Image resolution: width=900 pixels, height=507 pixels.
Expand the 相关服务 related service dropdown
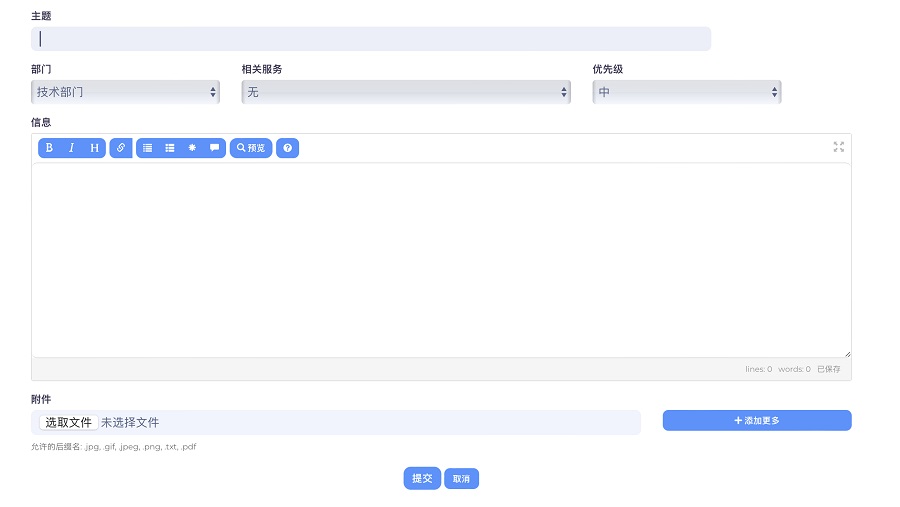click(406, 92)
